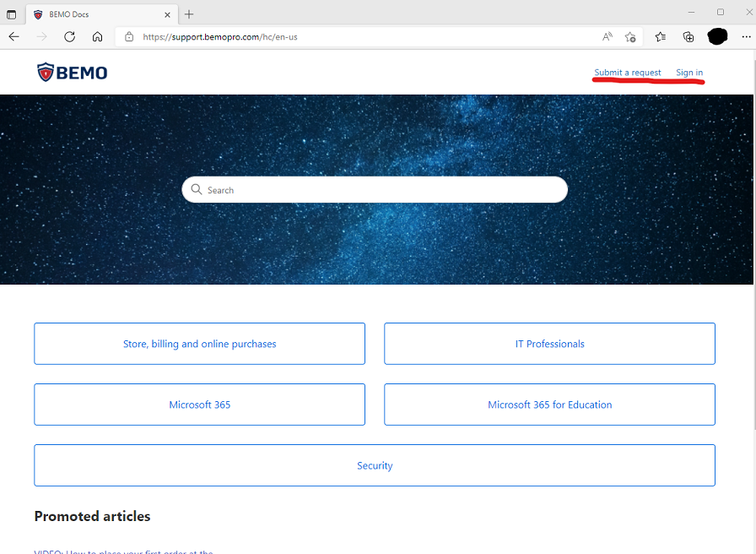
Task: Click the browser back arrow
Action: [x=14, y=36]
